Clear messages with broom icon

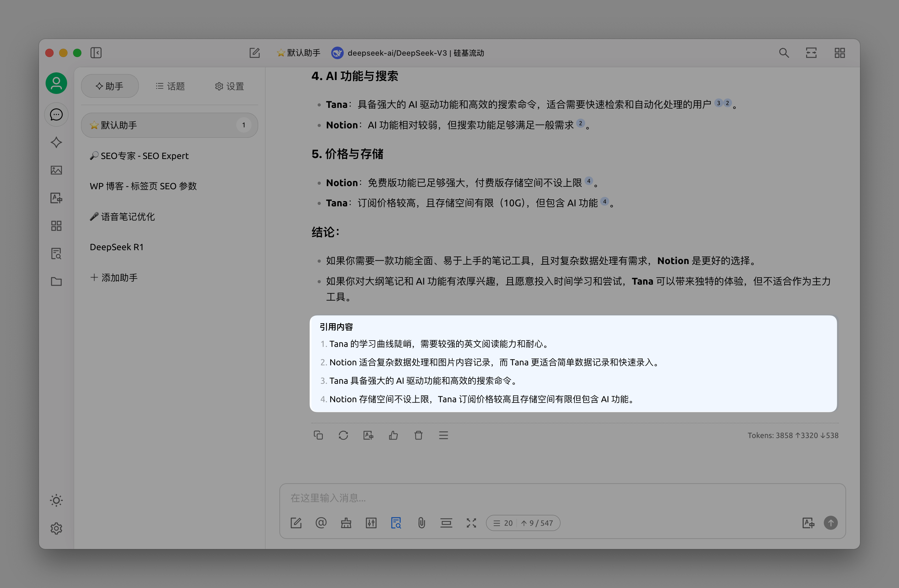[x=346, y=523]
